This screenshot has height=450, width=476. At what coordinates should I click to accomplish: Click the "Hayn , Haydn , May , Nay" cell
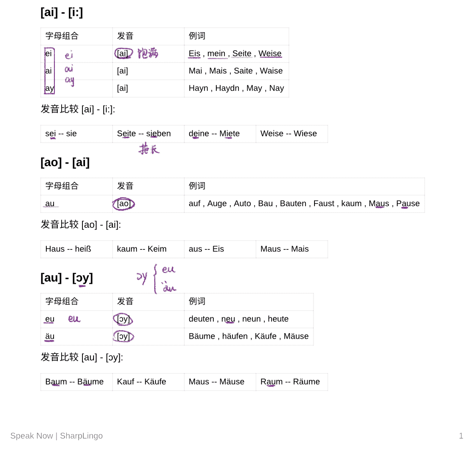coord(236,88)
